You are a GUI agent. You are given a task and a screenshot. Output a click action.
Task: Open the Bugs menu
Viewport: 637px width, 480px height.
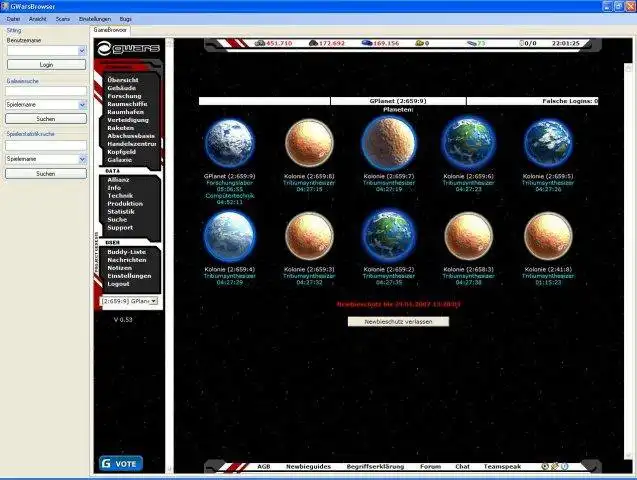pos(126,19)
